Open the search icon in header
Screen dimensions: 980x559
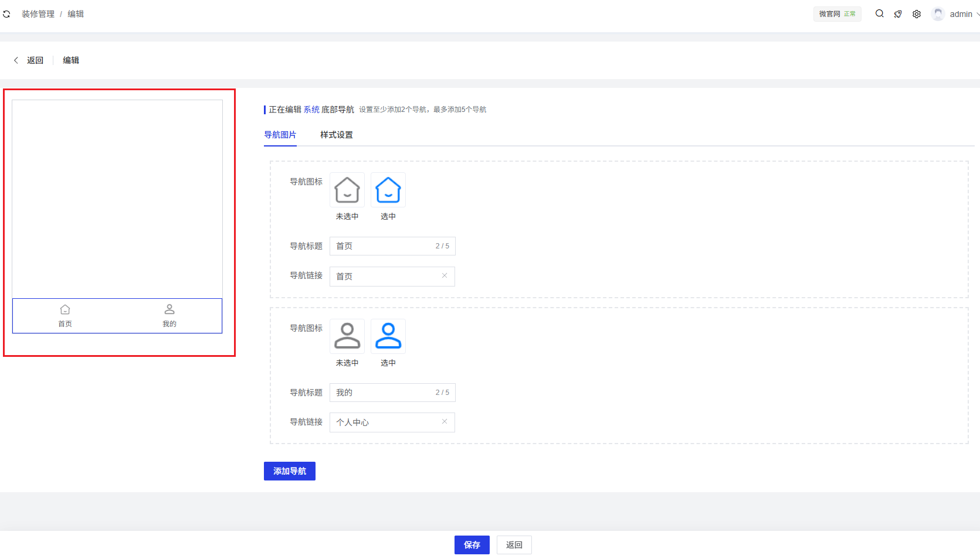(x=879, y=13)
